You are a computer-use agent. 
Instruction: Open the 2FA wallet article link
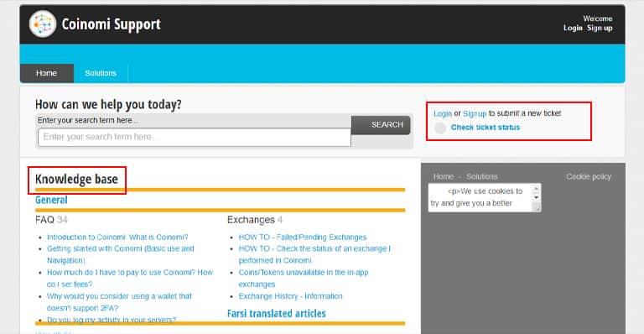119,302
